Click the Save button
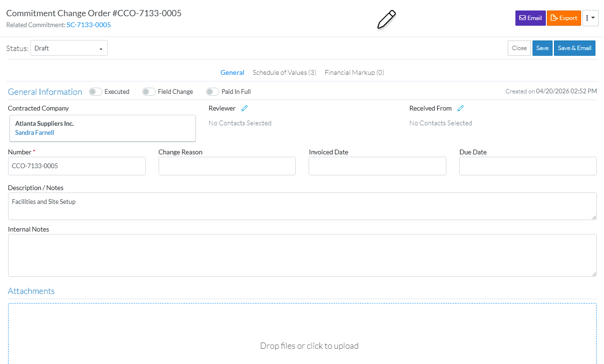The width and height of the screenshot is (604, 364). pos(543,48)
